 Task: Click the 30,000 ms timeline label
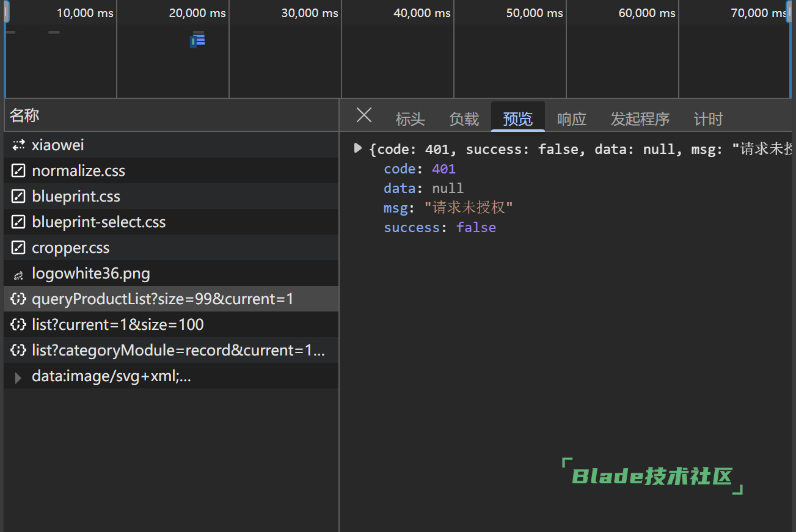[310, 13]
